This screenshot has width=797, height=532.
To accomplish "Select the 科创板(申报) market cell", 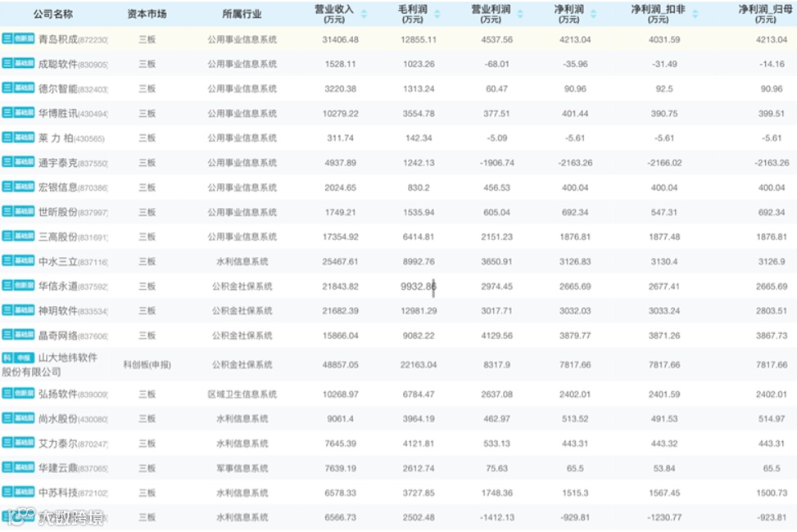I will click(147, 365).
